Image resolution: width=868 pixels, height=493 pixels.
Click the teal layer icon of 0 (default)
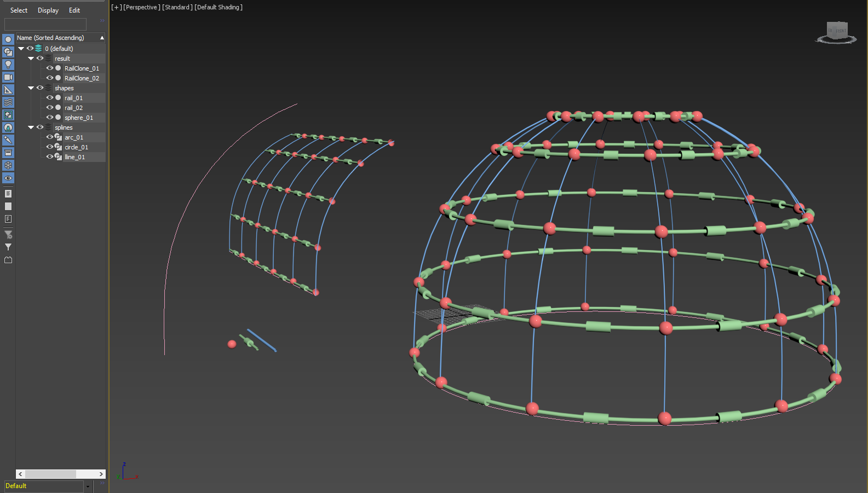click(x=38, y=49)
